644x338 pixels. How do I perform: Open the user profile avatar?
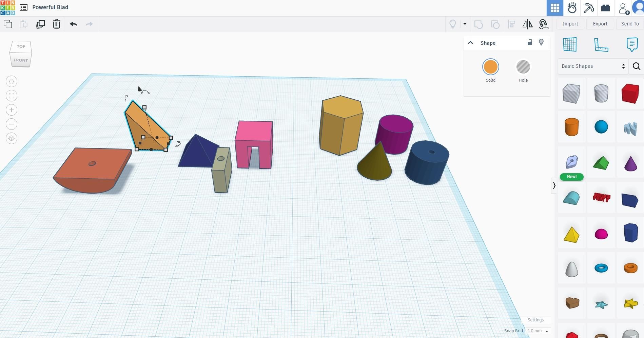639,8
